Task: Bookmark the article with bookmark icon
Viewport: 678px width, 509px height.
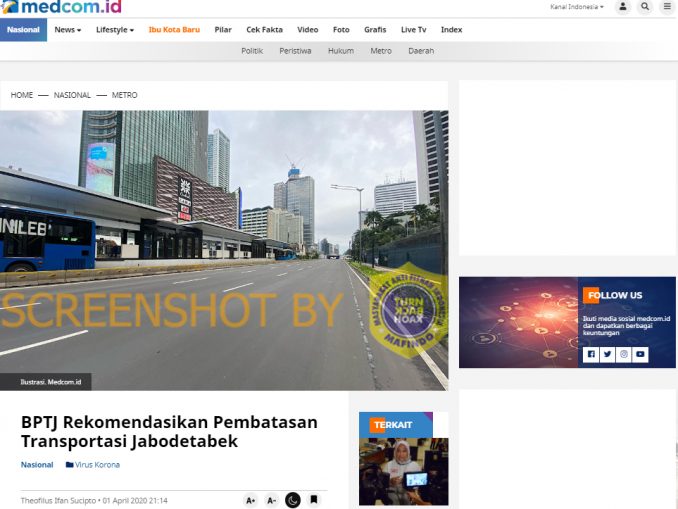Action: [314, 500]
